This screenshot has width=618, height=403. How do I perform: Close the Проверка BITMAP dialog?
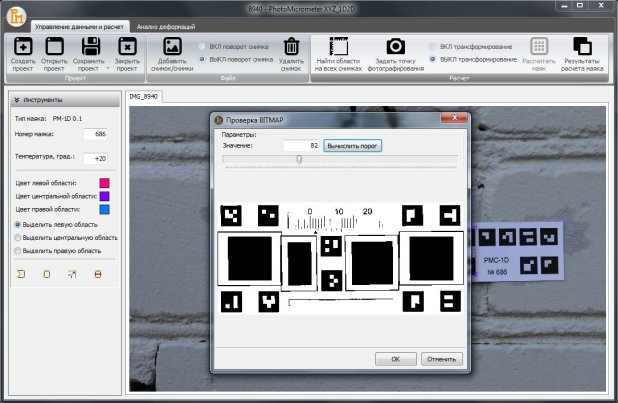pyautogui.click(x=454, y=118)
